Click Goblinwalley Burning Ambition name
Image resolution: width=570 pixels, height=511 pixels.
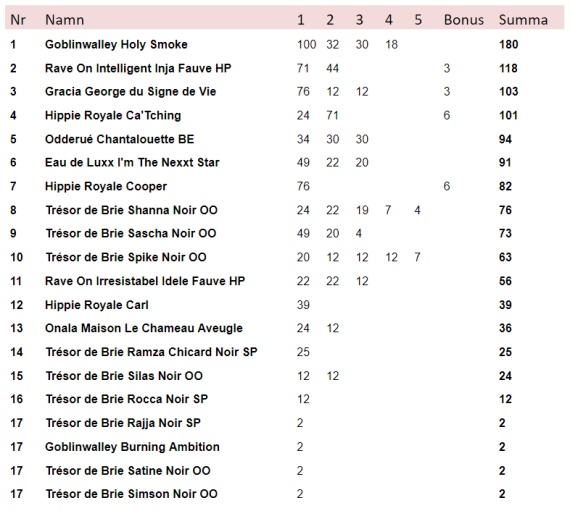click(132, 447)
